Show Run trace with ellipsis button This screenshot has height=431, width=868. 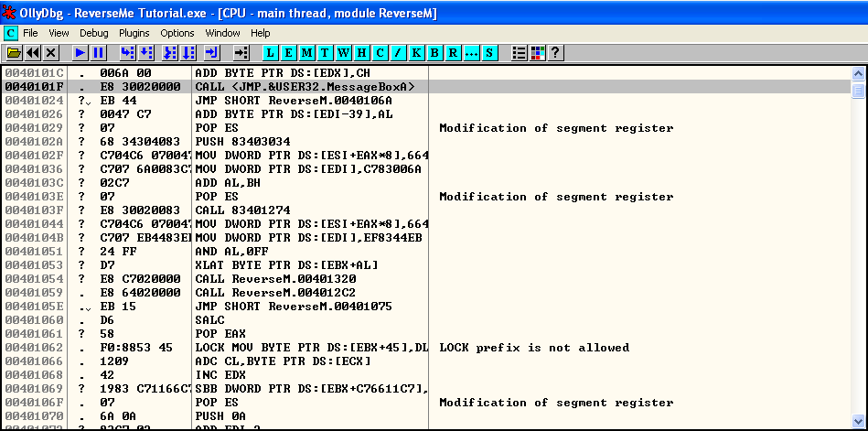(x=471, y=53)
